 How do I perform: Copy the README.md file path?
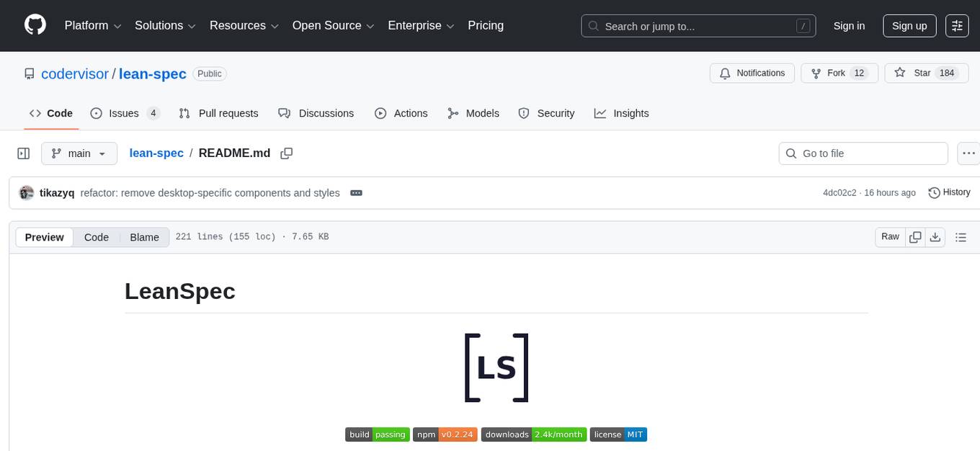[286, 153]
